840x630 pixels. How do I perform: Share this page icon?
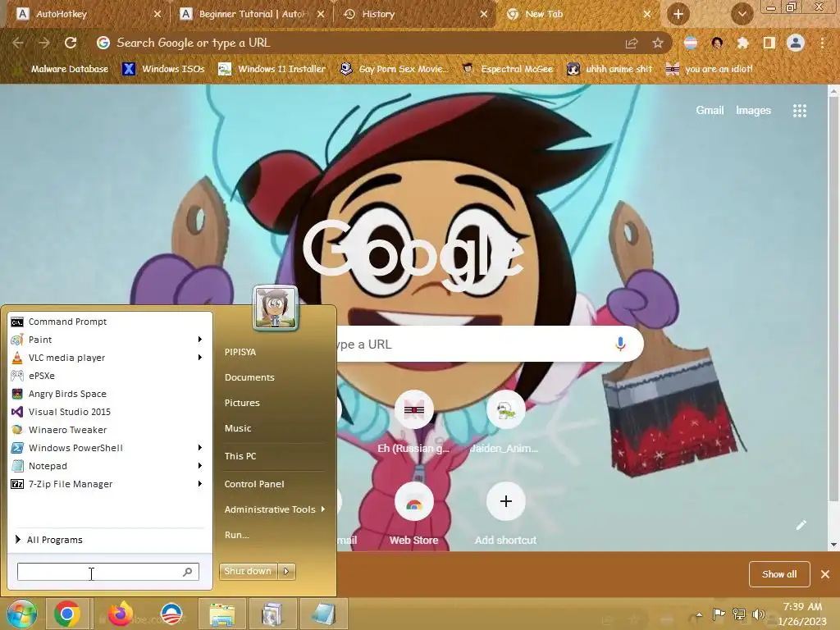632,43
